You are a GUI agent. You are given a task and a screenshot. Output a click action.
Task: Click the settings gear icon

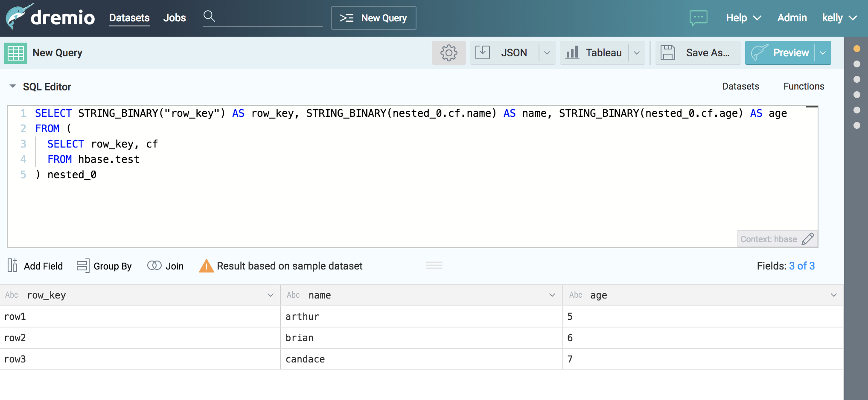tap(449, 53)
